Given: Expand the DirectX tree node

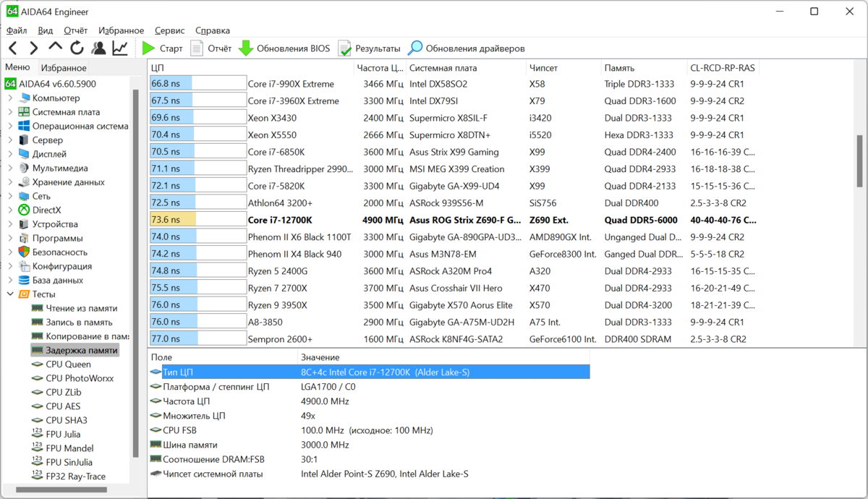Looking at the screenshot, I should [10, 210].
